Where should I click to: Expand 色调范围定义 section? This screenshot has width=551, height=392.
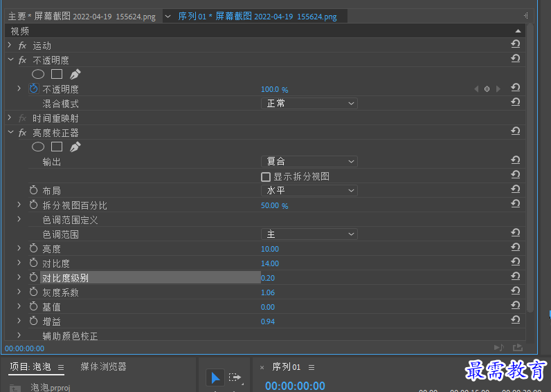(19, 219)
